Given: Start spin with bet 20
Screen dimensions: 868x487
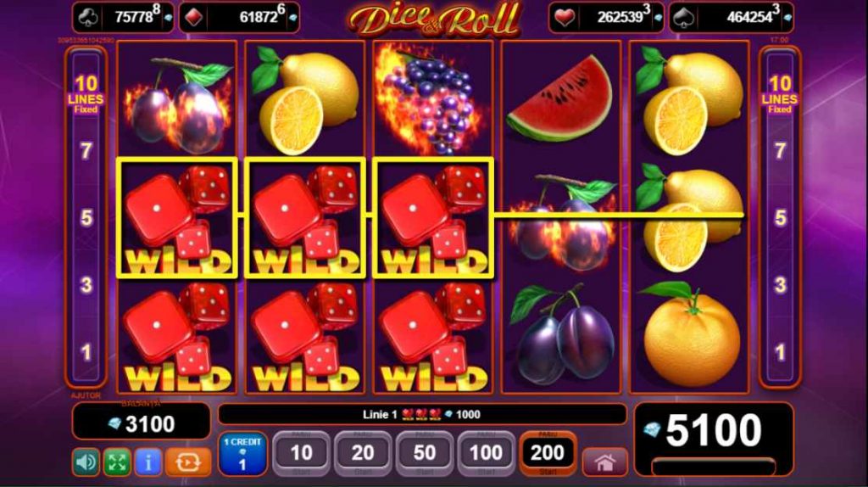Looking at the screenshot, I should [363, 453].
